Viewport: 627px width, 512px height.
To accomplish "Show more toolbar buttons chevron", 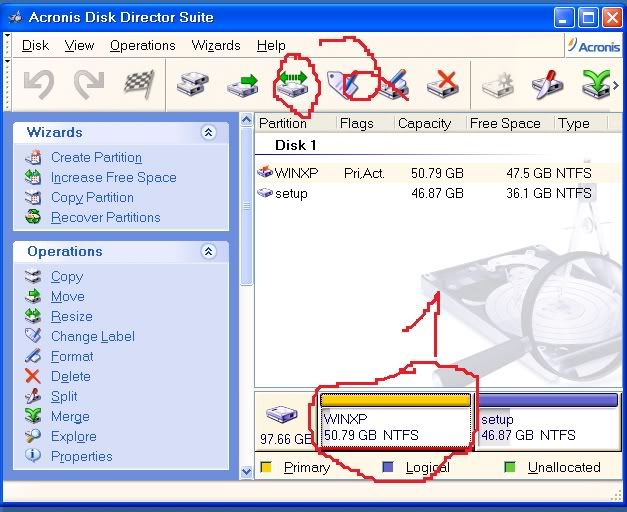I will pyautogui.click(x=616, y=85).
